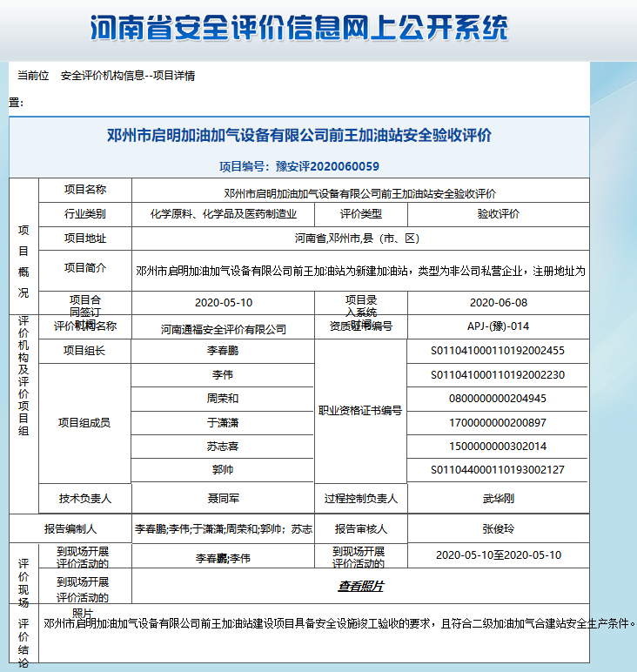Click the 评价机构及评价项目组 section header

pos(23,376)
